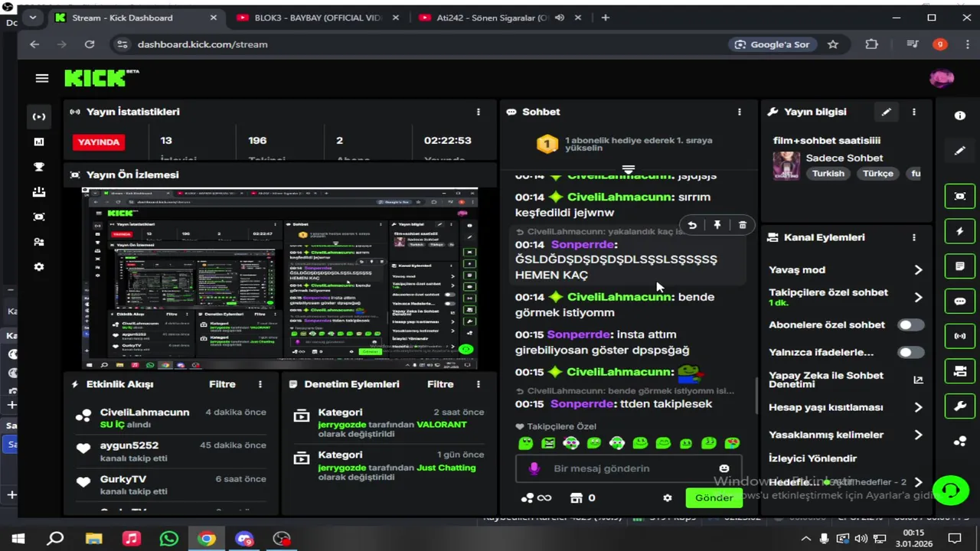Click the Türkçe tag in stream info
The image size is (980, 551).
(878, 174)
